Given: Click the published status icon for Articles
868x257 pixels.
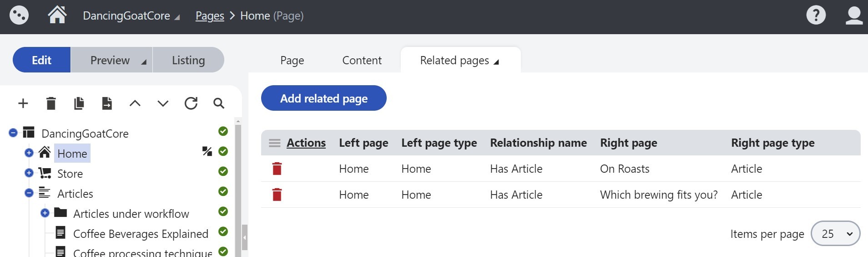Looking at the screenshot, I should pyautogui.click(x=223, y=191).
